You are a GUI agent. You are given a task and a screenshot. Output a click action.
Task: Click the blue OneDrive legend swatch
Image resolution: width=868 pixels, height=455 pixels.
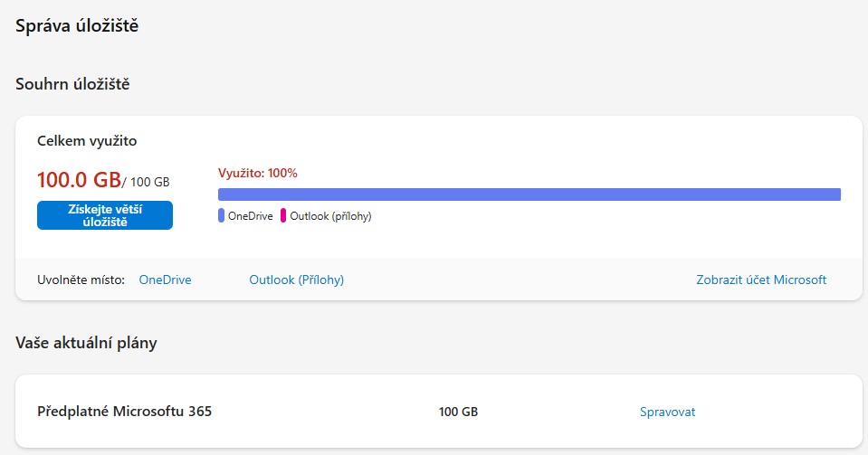point(221,216)
